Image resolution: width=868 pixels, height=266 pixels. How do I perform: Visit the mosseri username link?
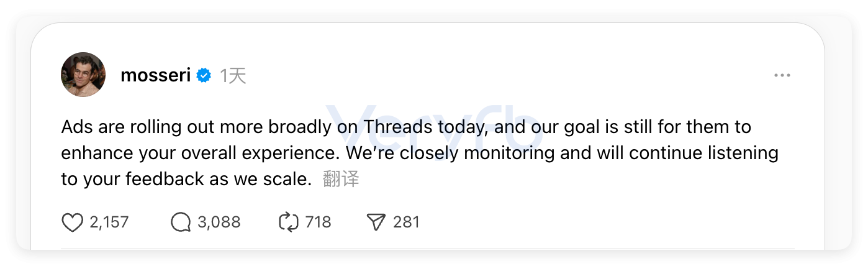156,76
